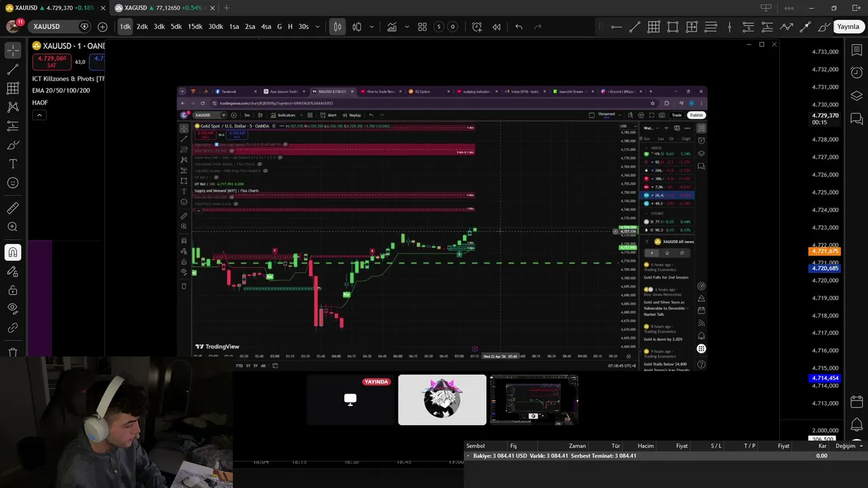Select the EMA 20/50/100/200 indicator label

pos(61,90)
